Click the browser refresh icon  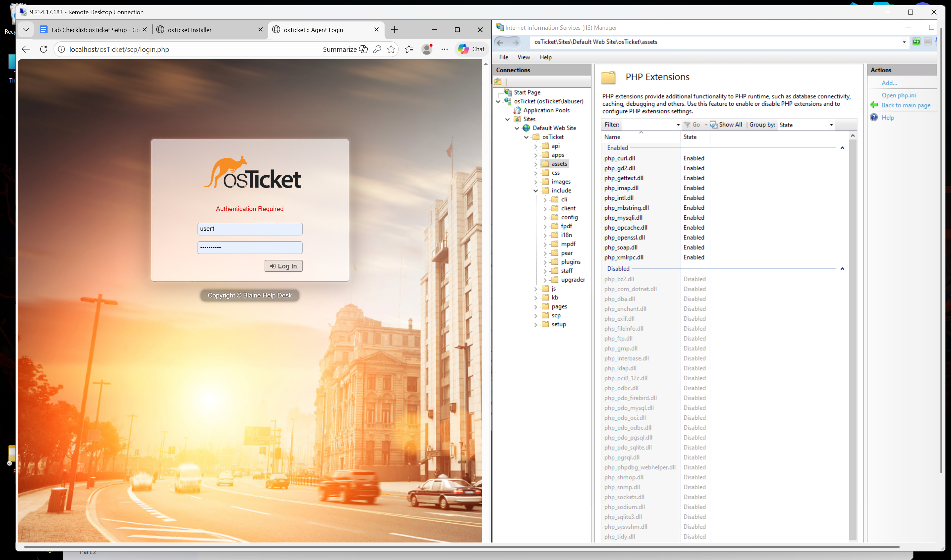click(43, 50)
